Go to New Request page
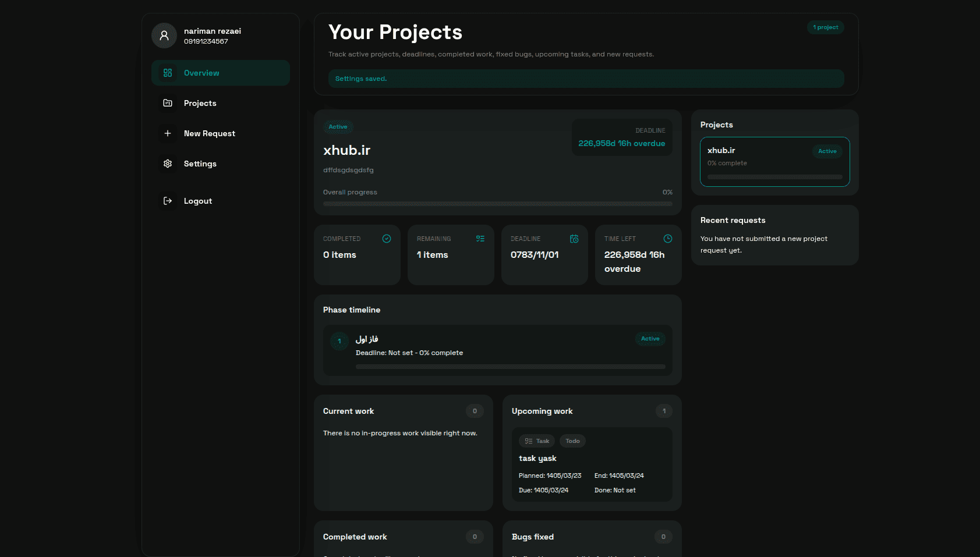 point(221,133)
